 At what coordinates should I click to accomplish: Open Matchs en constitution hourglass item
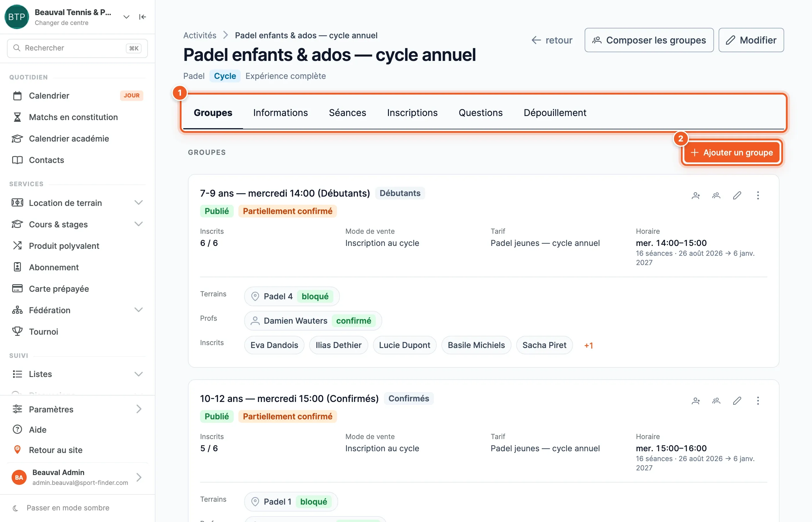[x=77, y=117]
